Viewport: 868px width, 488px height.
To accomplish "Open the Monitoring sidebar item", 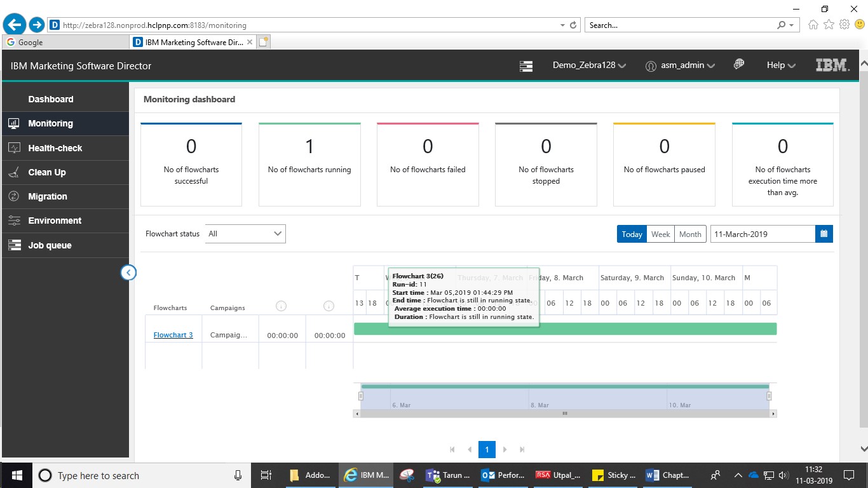I will [x=64, y=123].
